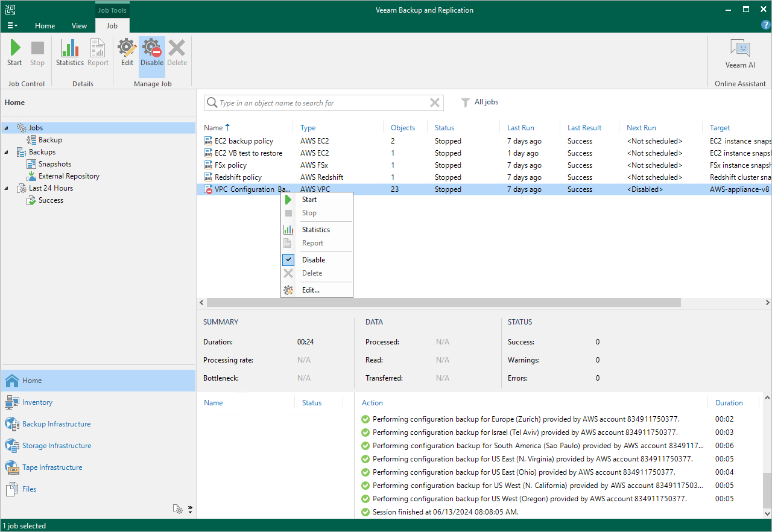Select Backup under Jobs
Viewport: 772px width, 532px height.
(x=50, y=140)
